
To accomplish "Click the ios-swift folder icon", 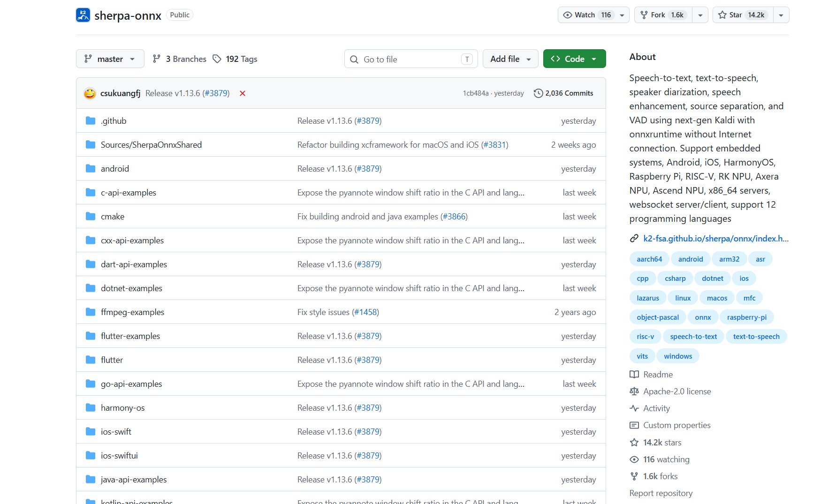I will [x=91, y=432].
